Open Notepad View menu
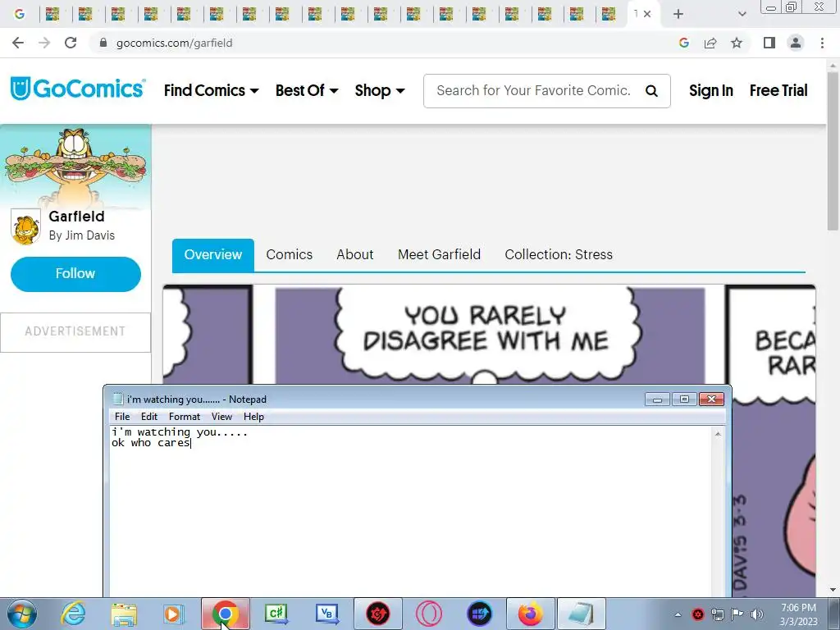This screenshot has height=630, width=840. (x=221, y=416)
